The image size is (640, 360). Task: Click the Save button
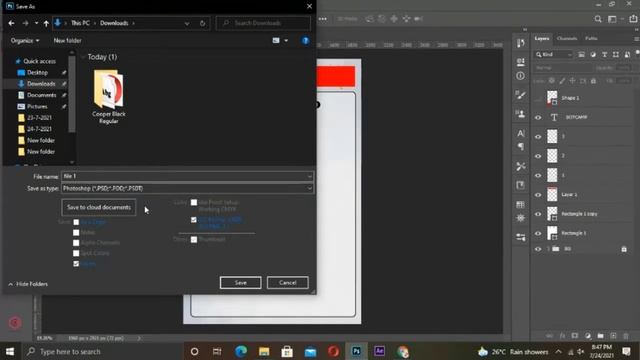coord(240,282)
